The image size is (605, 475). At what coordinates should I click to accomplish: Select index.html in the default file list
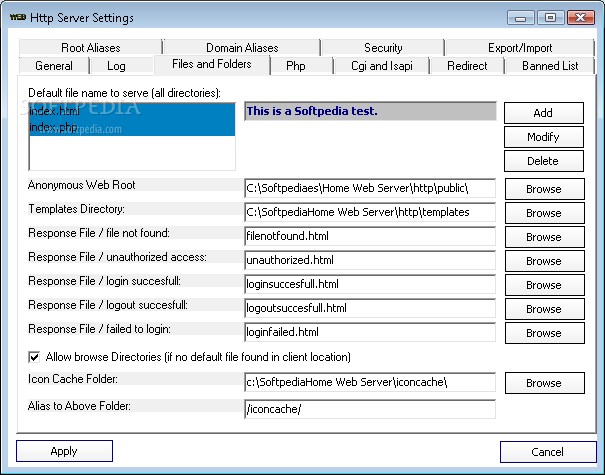point(132,111)
